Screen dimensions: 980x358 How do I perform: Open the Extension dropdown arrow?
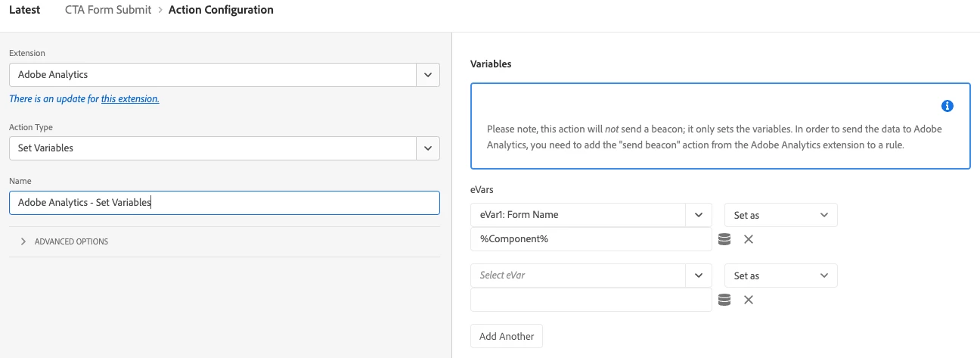click(x=428, y=75)
